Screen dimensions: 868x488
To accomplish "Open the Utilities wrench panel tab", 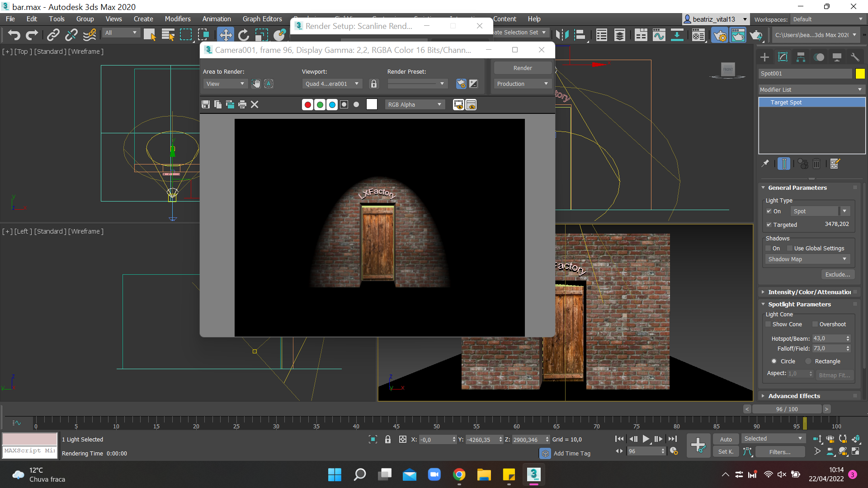I will tap(855, 57).
